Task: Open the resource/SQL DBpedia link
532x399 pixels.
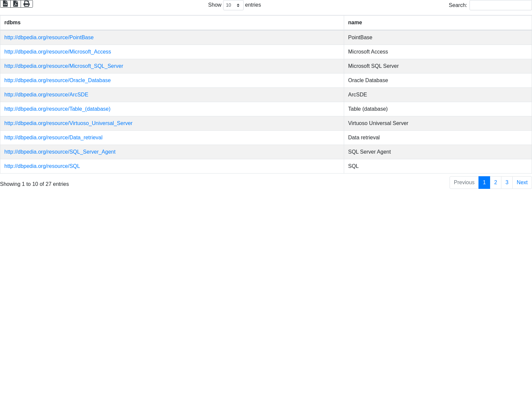Action: coord(42,166)
